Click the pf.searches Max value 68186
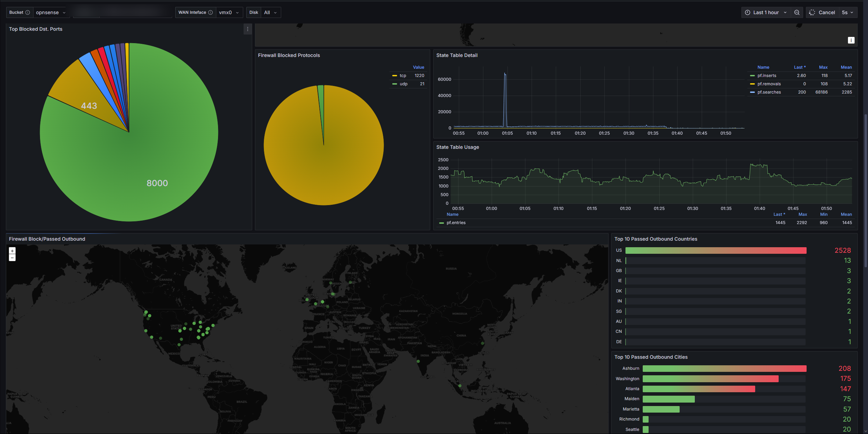The image size is (868, 434). pyautogui.click(x=821, y=92)
